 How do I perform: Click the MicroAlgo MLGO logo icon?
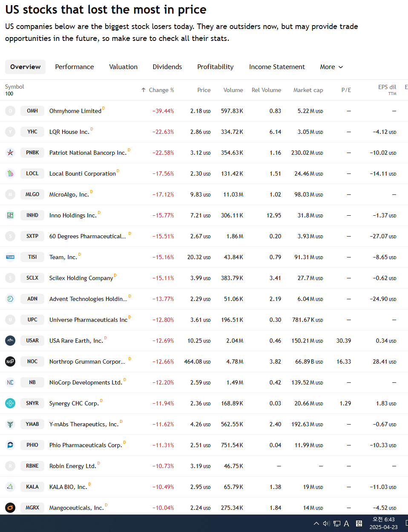(10, 194)
